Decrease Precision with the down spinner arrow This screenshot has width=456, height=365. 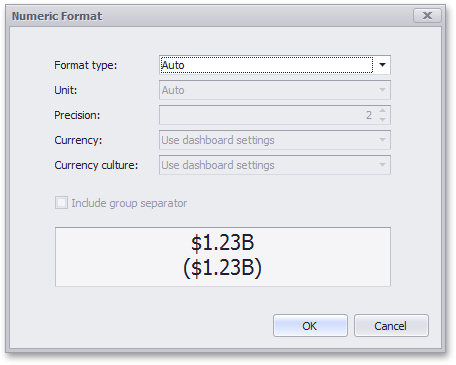(x=383, y=119)
